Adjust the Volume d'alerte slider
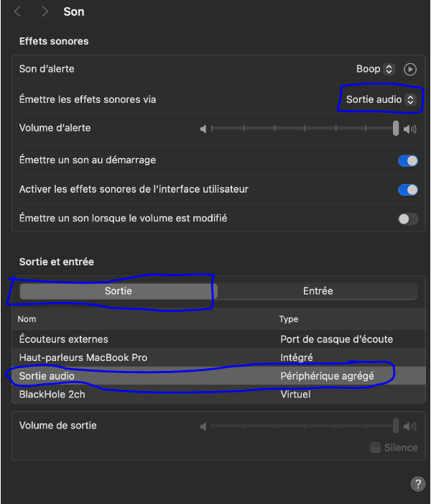The width and height of the screenshot is (431, 504). tap(304, 129)
